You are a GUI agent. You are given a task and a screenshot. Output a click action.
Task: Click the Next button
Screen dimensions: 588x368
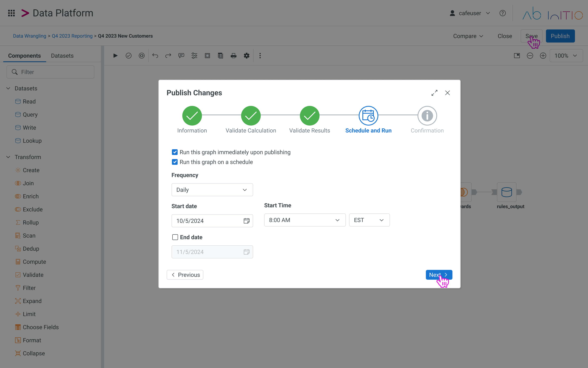click(x=439, y=275)
